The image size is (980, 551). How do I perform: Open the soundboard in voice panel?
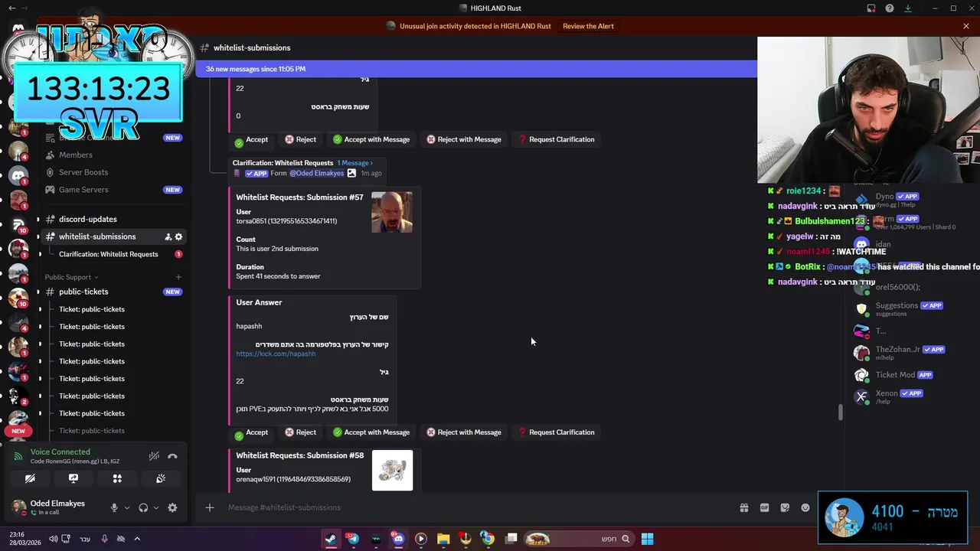coord(161,478)
